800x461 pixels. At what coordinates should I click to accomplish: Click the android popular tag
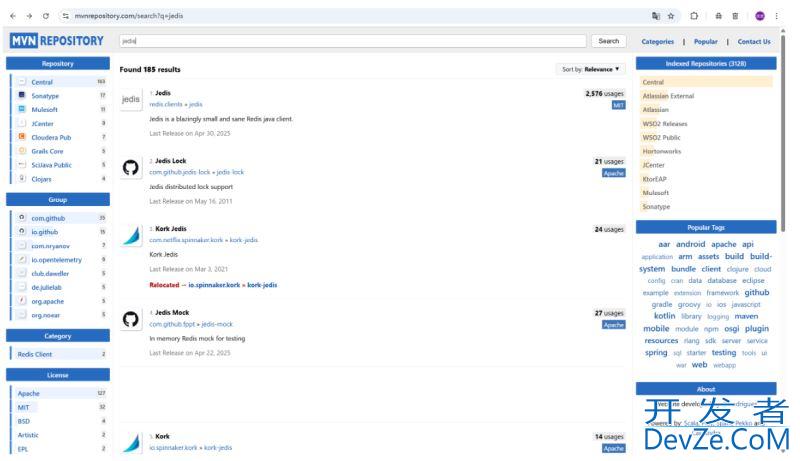tap(690, 244)
